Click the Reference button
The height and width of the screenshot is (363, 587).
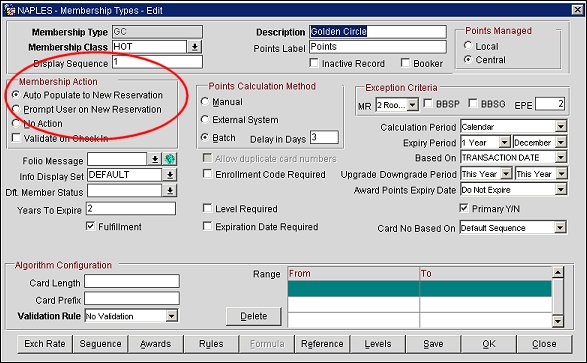(x=322, y=344)
